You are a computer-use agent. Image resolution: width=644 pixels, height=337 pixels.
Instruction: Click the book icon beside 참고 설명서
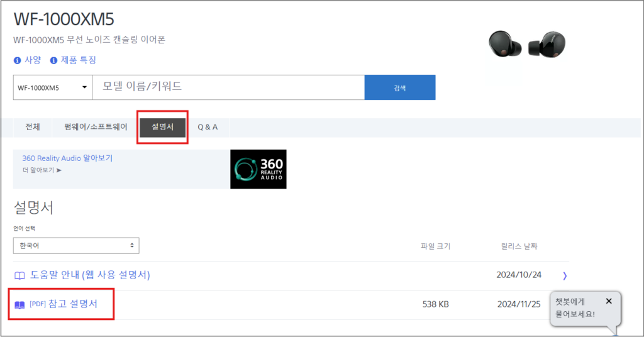(19, 305)
